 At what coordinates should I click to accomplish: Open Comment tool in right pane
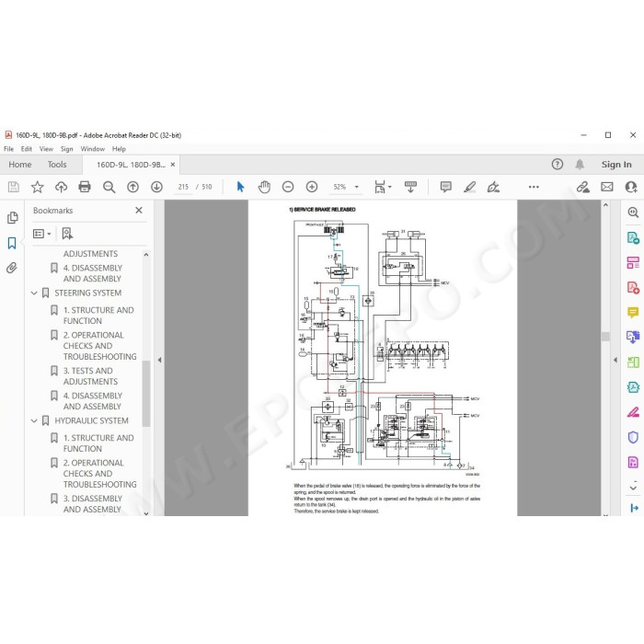tap(633, 313)
